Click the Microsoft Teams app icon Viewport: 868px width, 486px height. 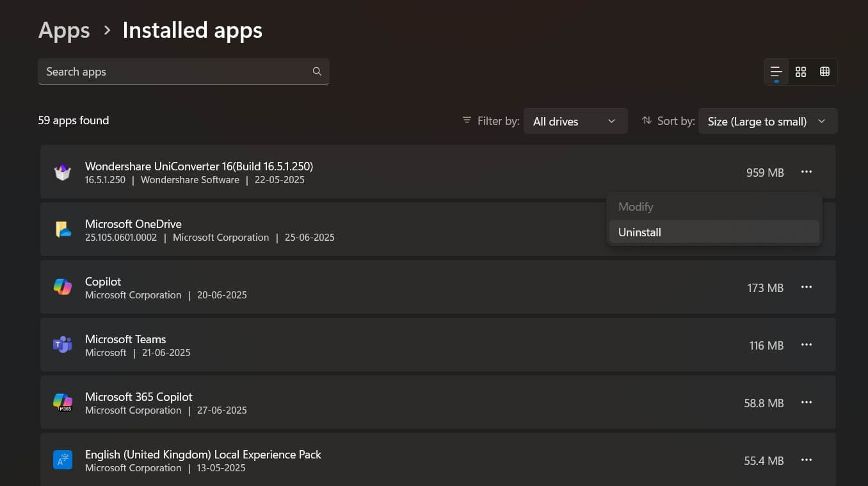[62, 344]
